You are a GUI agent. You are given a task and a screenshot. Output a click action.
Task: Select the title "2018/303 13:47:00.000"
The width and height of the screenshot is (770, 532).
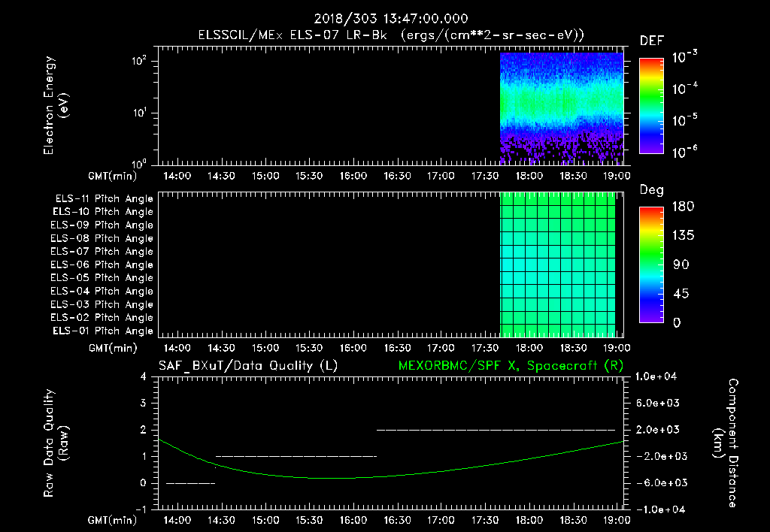(391, 19)
